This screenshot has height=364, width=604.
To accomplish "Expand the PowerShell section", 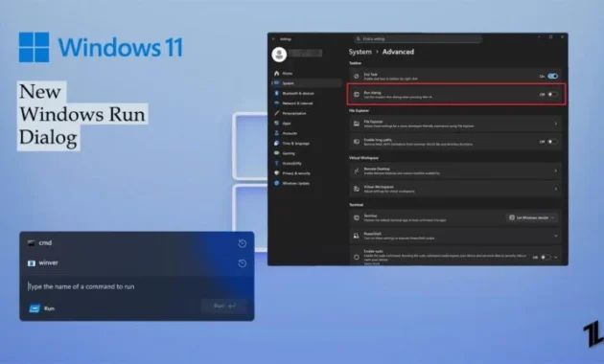I will pyautogui.click(x=555, y=236).
